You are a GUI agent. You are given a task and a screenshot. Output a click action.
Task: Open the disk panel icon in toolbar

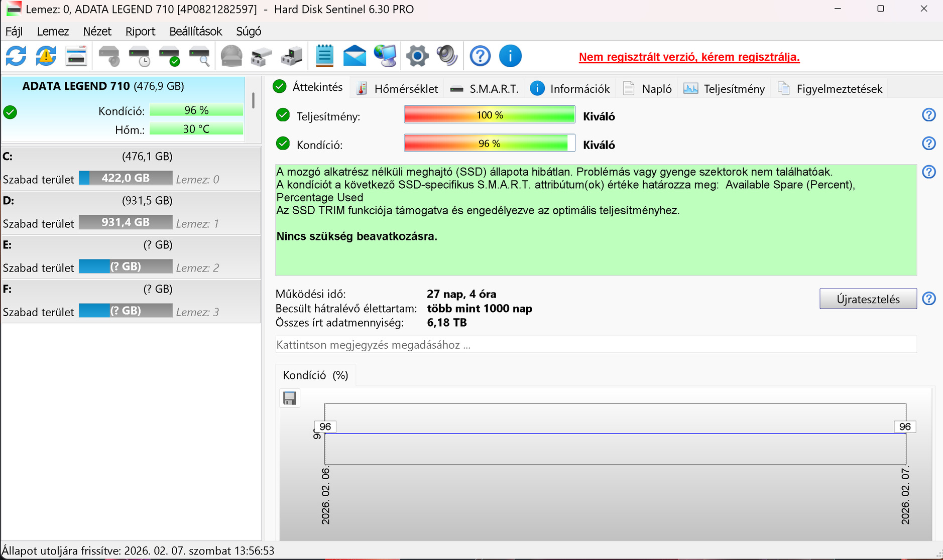(x=76, y=56)
